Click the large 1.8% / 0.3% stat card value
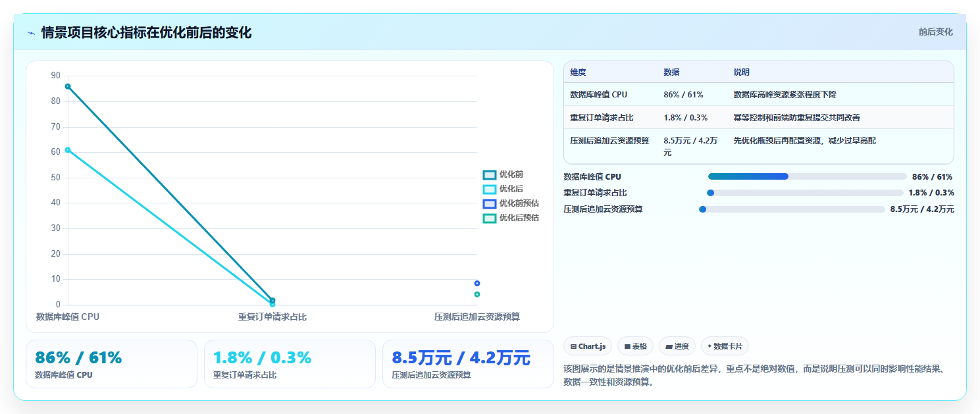Viewport: 980px width, 414px height. pos(262,358)
